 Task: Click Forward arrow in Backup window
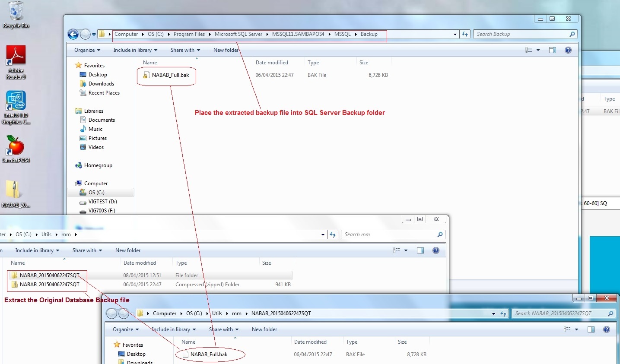point(85,34)
